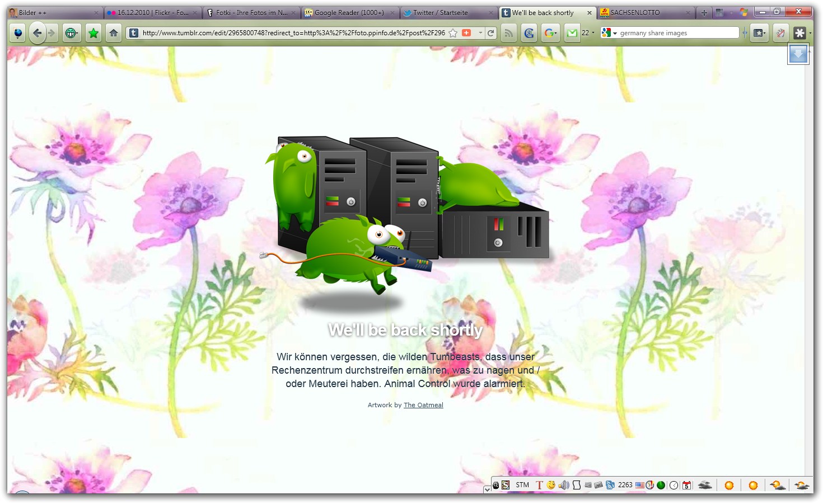Click the back navigation arrow
Image resolution: width=823 pixels, height=504 pixels.
point(37,33)
